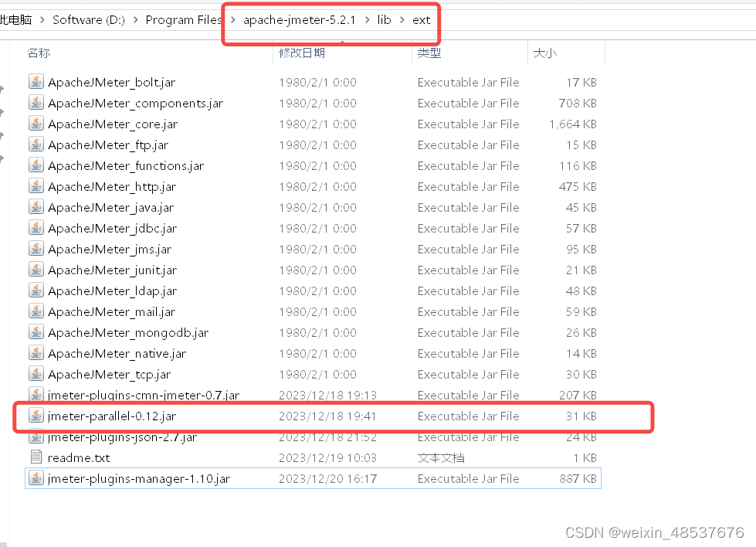Select file ApacheJMeter_http.jar
The image size is (756, 547).
click(x=112, y=187)
